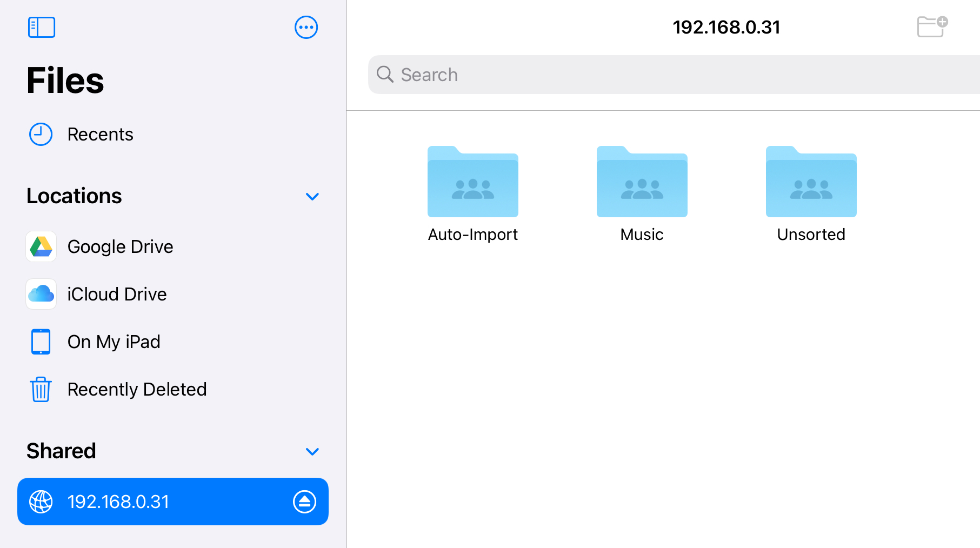Focus the Search field
This screenshot has height=548, width=980.
pos(670,75)
